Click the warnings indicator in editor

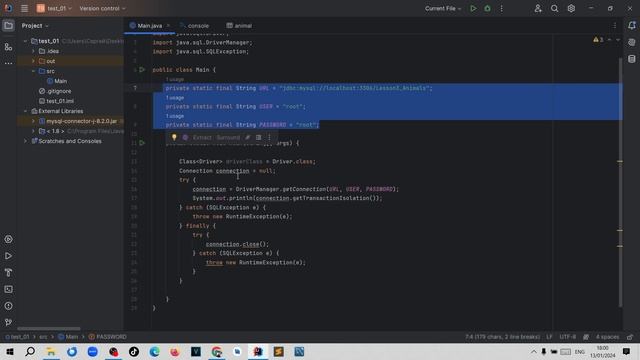(598, 40)
